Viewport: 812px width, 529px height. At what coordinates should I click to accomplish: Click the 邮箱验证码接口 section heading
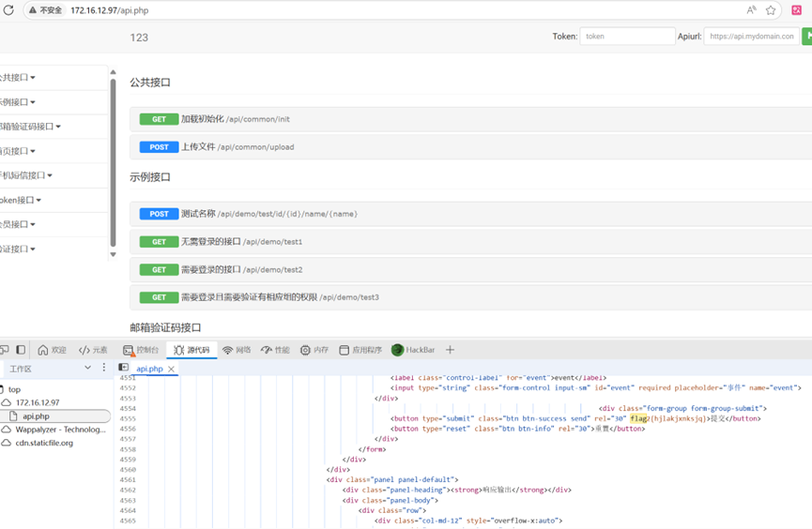pyautogui.click(x=165, y=327)
